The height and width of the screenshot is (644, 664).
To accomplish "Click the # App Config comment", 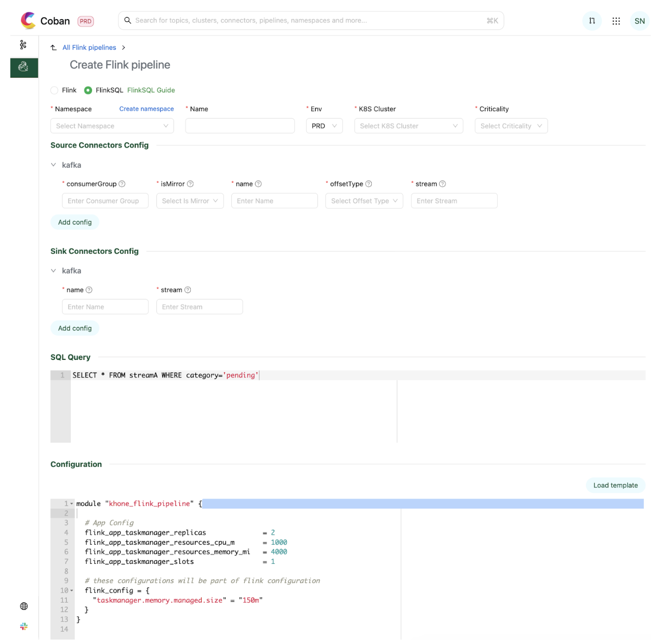I will coord(109,523).
